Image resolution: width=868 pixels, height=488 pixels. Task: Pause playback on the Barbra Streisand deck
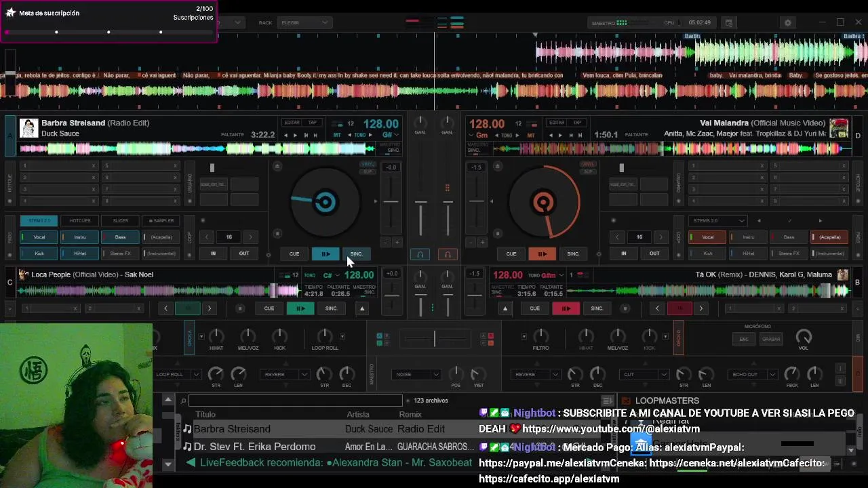325,253
